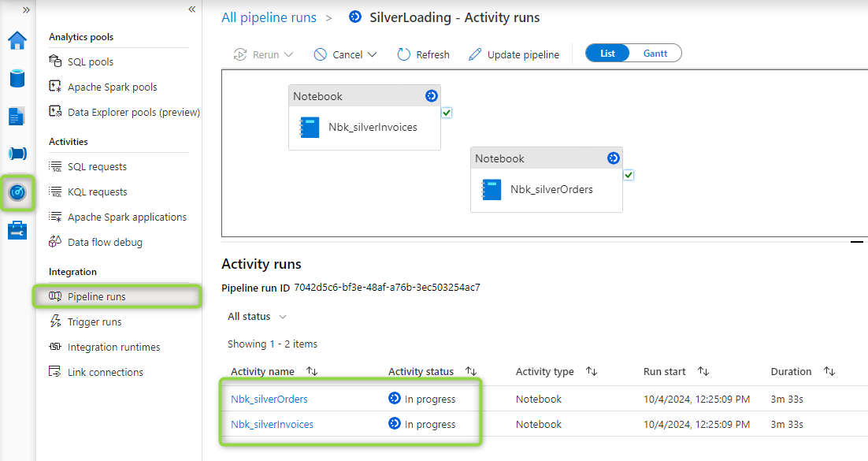Go back to All pipeline runs
The image size is (868, 461).
[269, 17]
